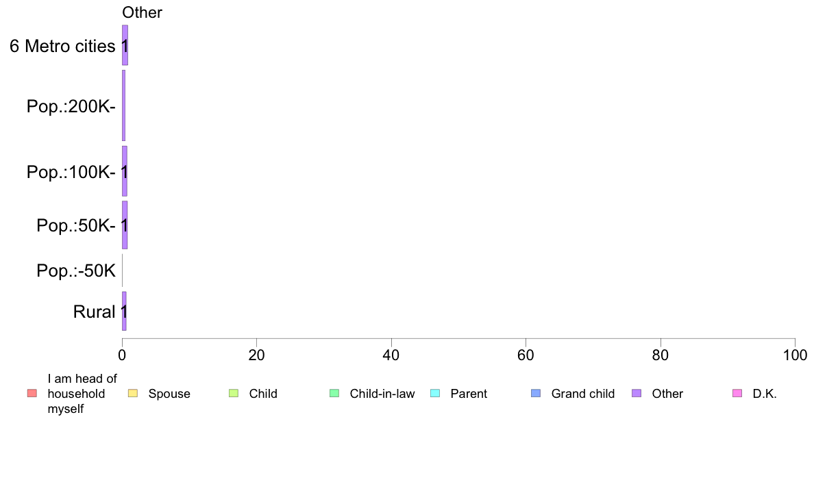Image resolution: width=814 pixels, height=504 pixels.
Task: Click the Pop.:-50K row label
Action: 76,270
